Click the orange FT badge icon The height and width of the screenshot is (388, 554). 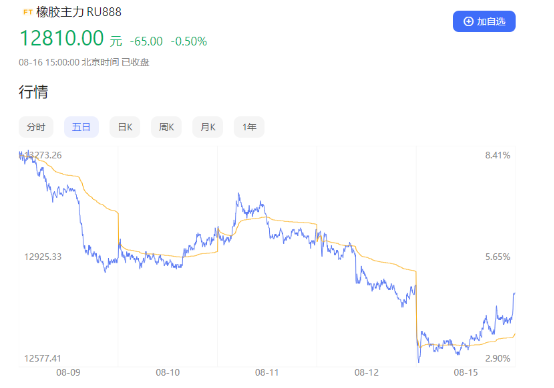[28, 12]
